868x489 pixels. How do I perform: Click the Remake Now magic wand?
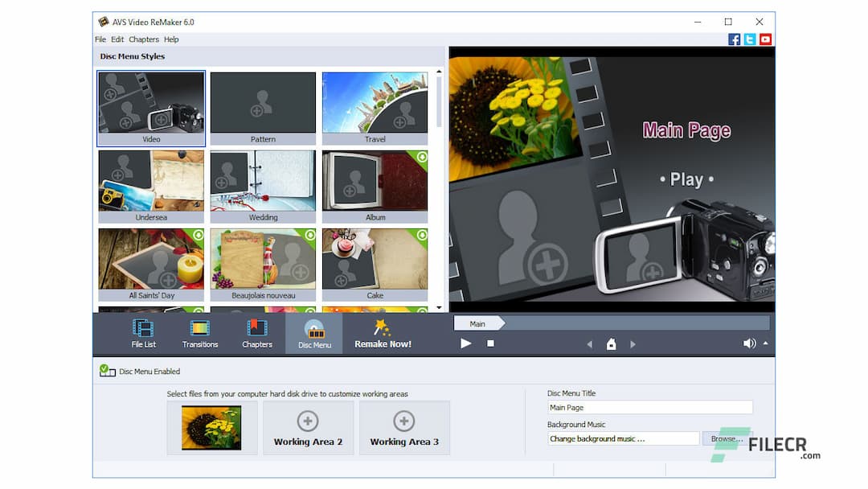click(383, 333)
